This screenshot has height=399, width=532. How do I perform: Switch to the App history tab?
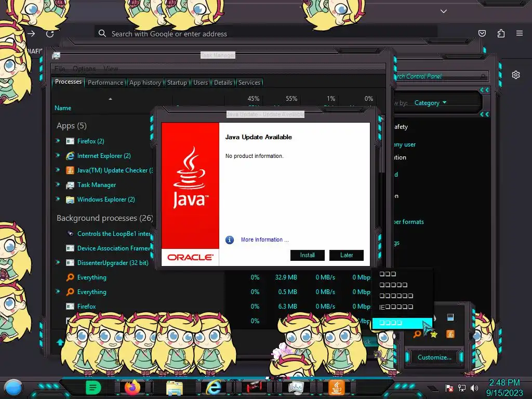145,83
